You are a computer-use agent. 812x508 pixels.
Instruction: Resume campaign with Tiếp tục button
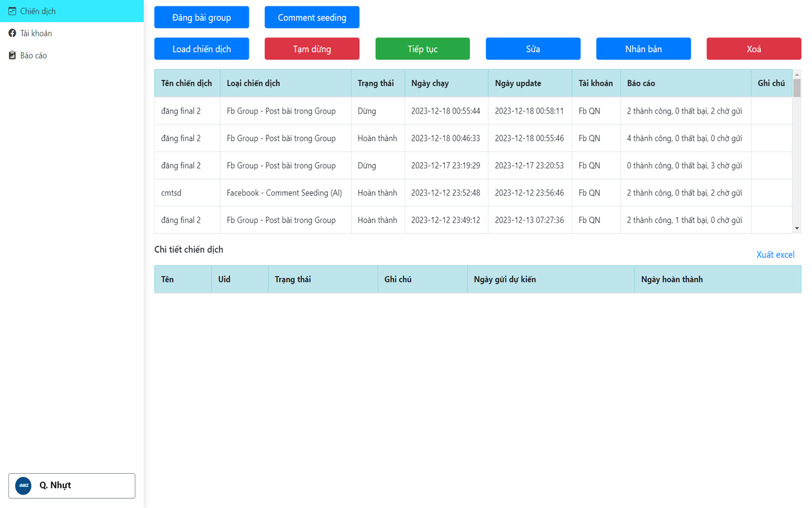click(422, 49)
